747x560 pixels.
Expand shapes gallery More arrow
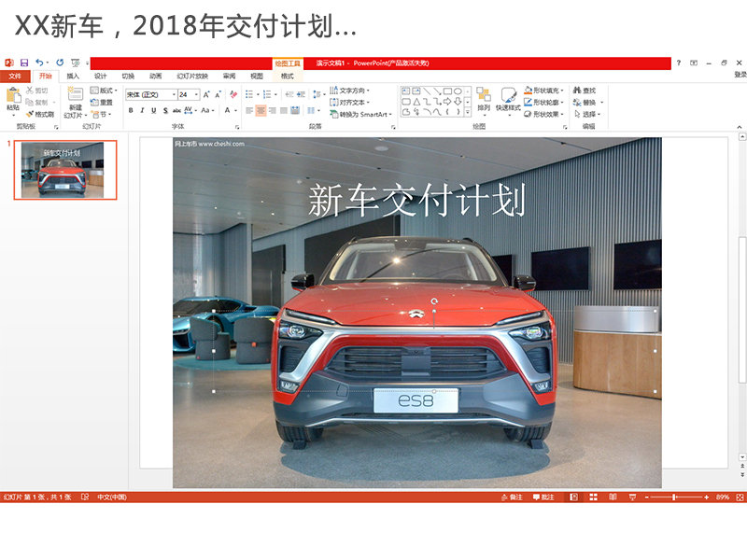(x=468, y=112)
